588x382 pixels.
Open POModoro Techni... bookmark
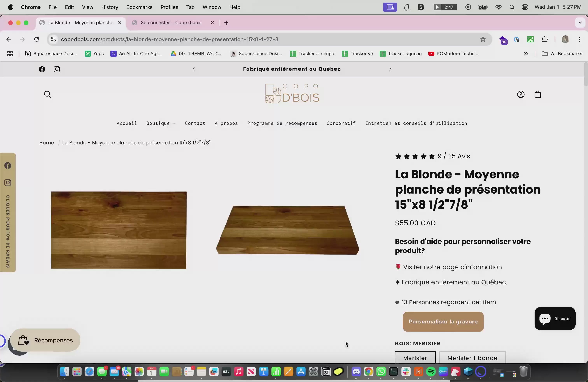[454, 54]
